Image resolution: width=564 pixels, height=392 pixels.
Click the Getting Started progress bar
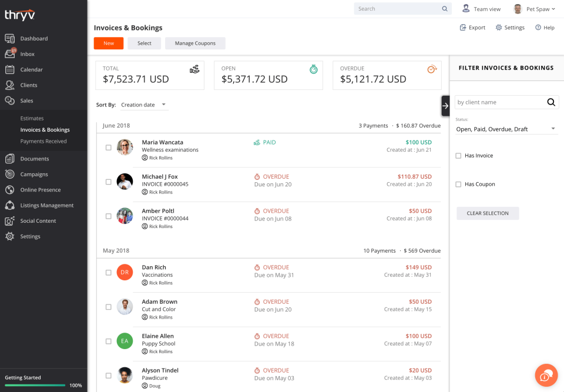coord(35,385)
